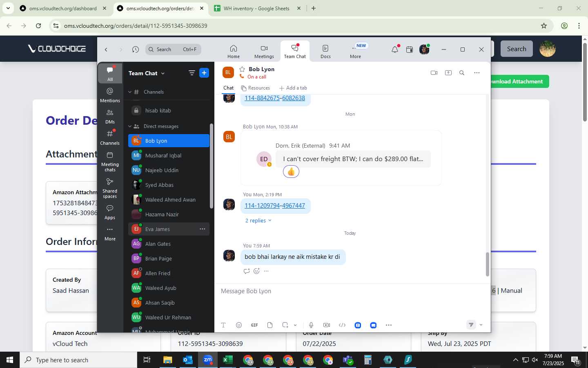Collapse the Direct messages section
The image size is (588, 368).
[130, 126]
